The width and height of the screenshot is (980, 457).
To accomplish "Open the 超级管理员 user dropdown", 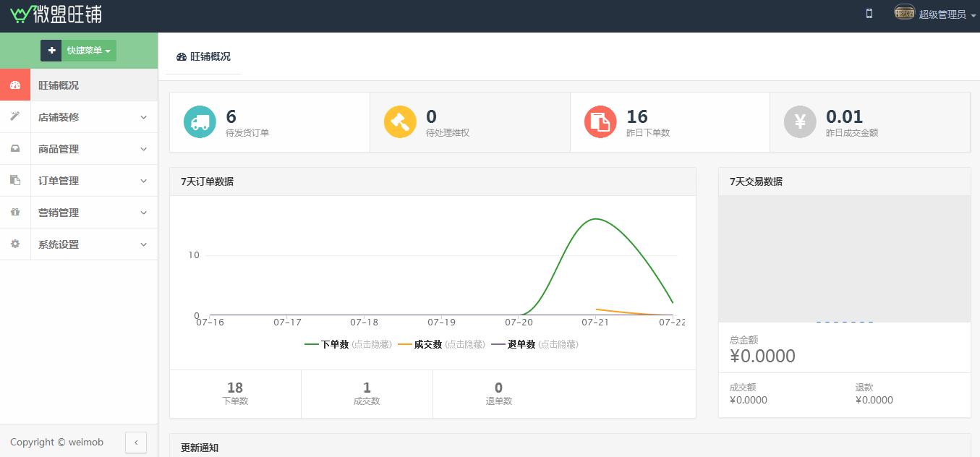I will tap(942, 14).
